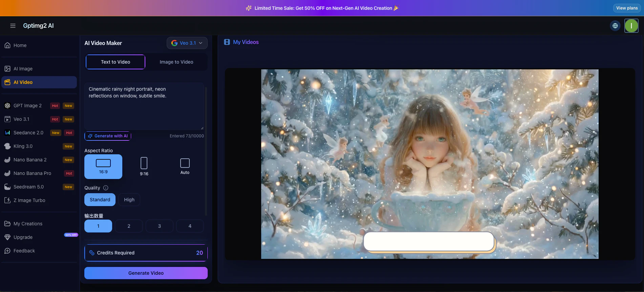Click the My Videos film icon
644x292 pixels.
pyautogui.click(x=227, y=42)
